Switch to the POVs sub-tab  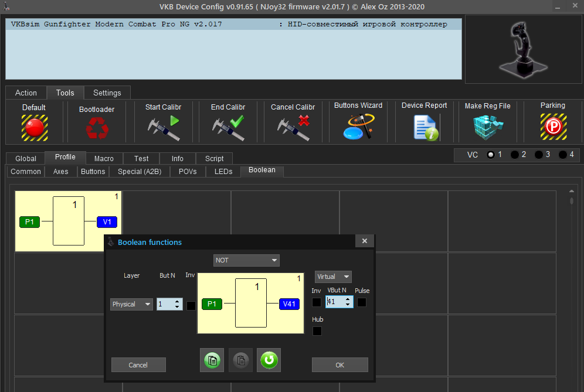point(188,172)
